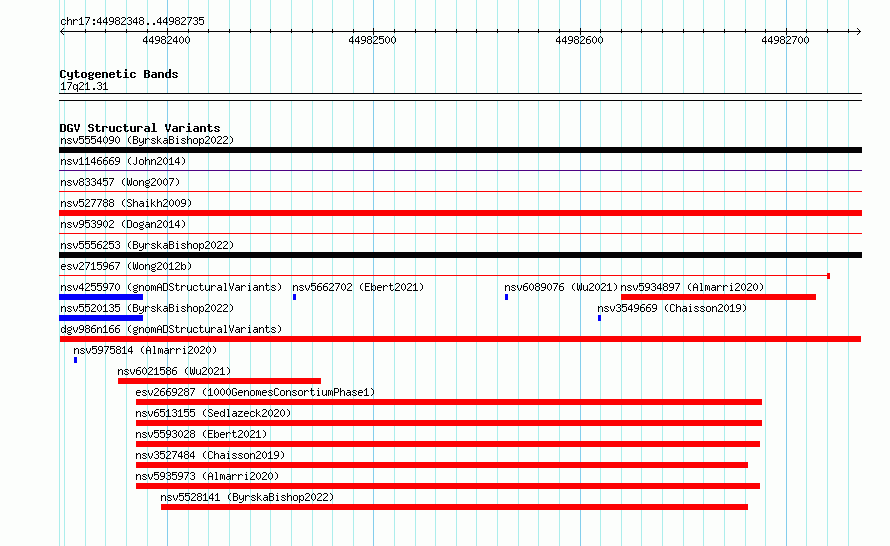Image resolution: width=890 pixels, height=546 pixels.
Task: Open nsv4255970 (gnomADStructuralVariants) label
Action: (x=171, y=287)
